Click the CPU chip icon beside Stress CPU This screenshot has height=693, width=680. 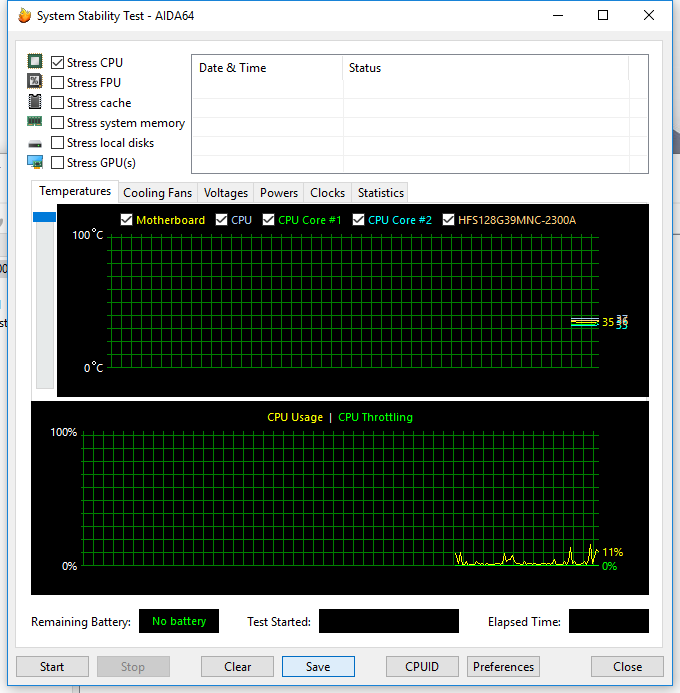35,61
